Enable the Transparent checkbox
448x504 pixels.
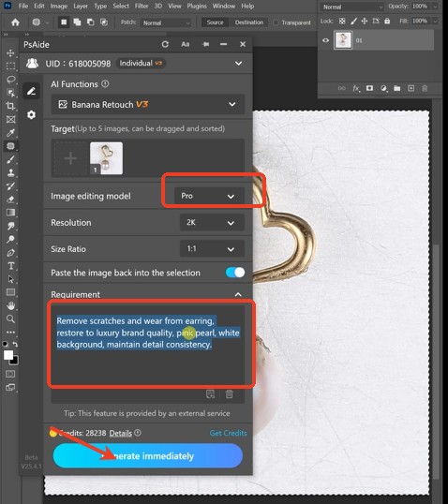coord(276,22)
